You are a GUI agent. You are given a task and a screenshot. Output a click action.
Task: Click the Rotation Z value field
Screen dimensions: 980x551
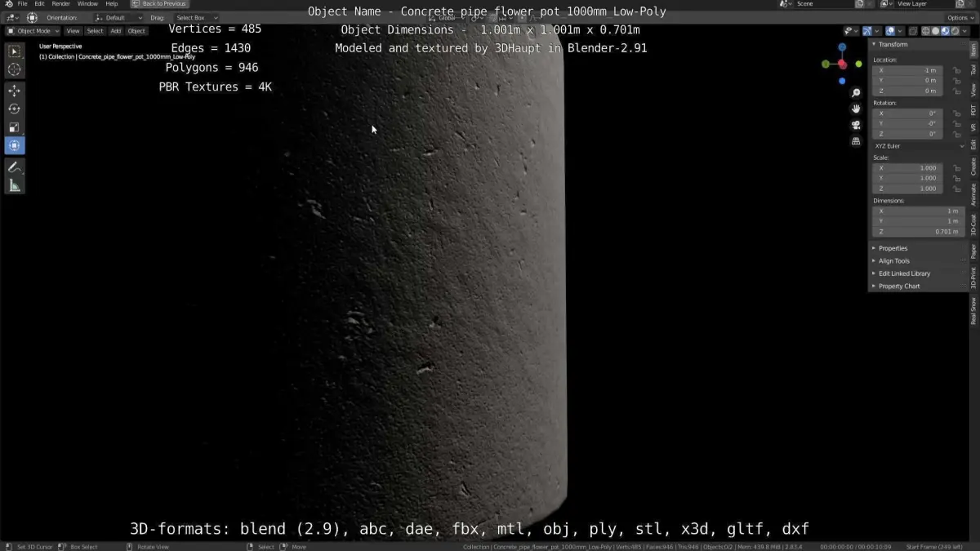907,134
